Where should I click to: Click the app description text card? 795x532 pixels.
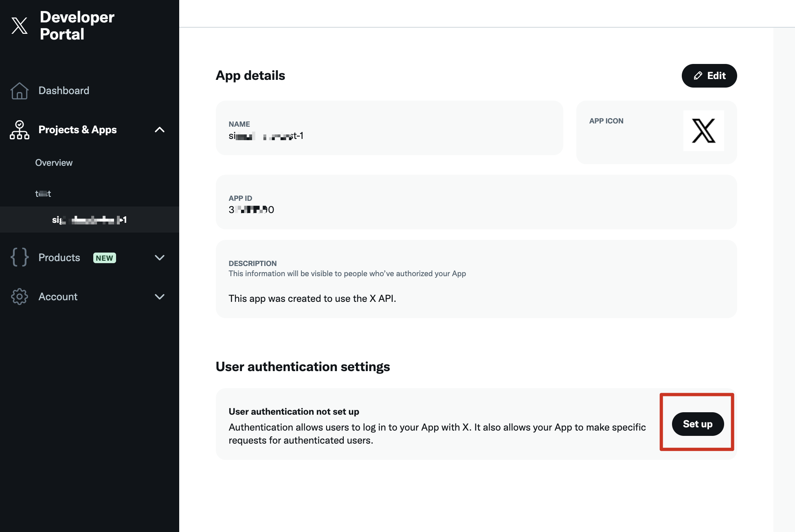click(476, 279)
